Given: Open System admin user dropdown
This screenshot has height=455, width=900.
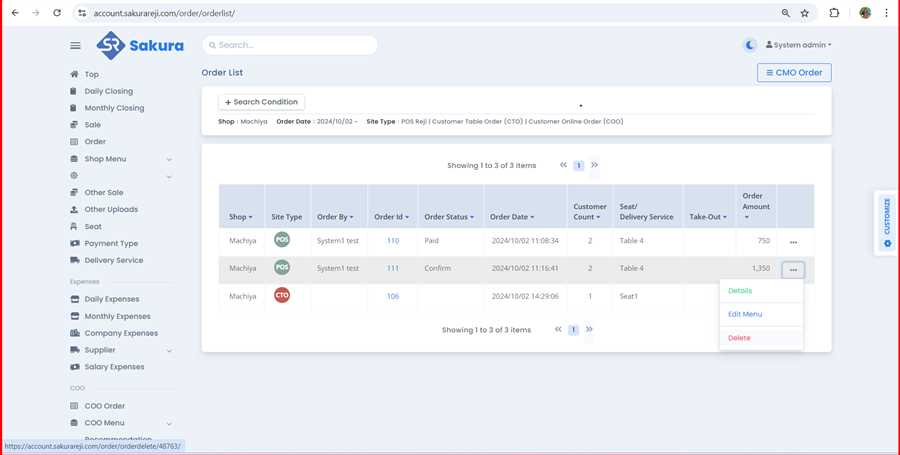Looking at the screenshot, I should coord(798,45).
